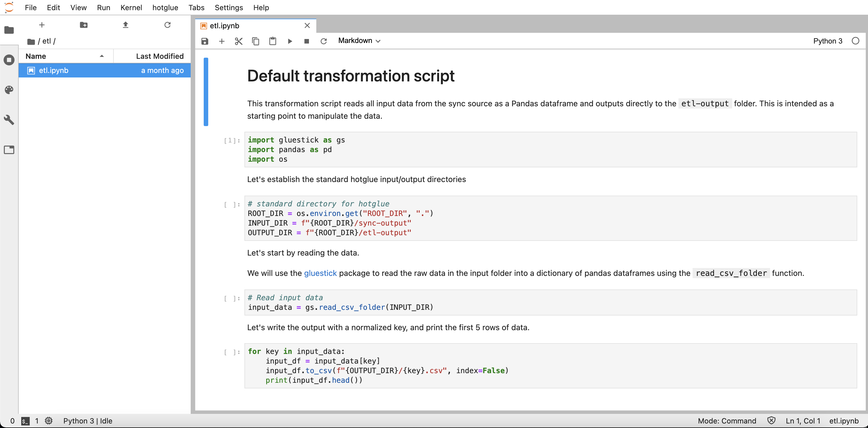
Task: Open the Commands palette sidebar icon
Action: 9,90
